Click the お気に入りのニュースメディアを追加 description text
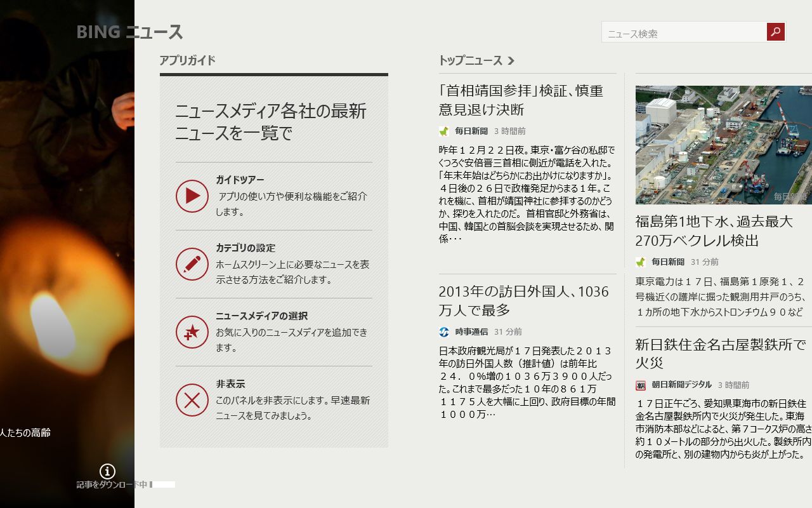Screen dimensions: 812x508 (x=292, y=340)
